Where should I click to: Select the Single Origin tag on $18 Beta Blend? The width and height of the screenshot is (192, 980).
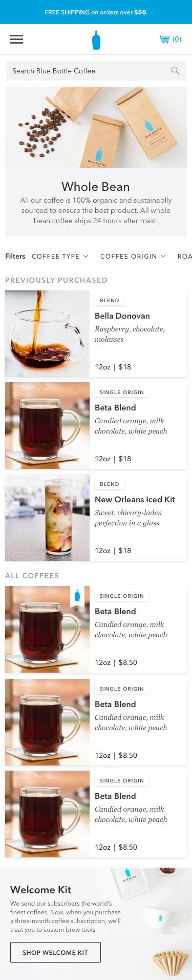click(x=122, y=392)
